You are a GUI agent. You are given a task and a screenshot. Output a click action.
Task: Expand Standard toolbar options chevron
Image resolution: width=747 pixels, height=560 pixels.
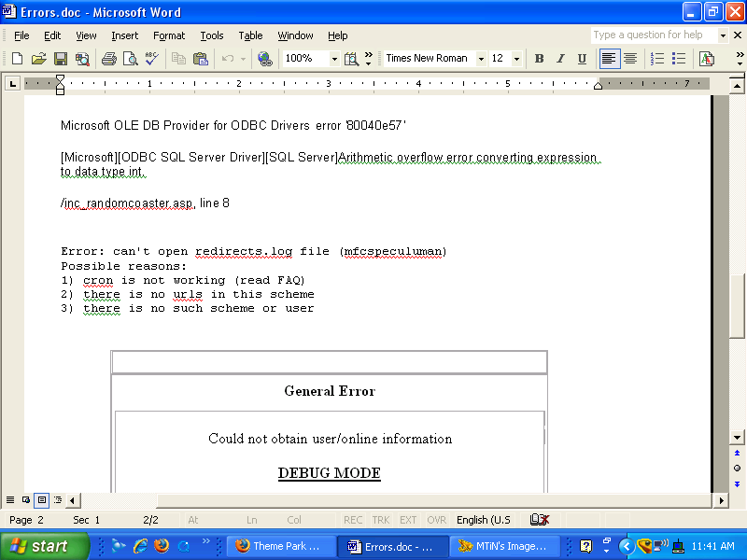tap(368, 59)
